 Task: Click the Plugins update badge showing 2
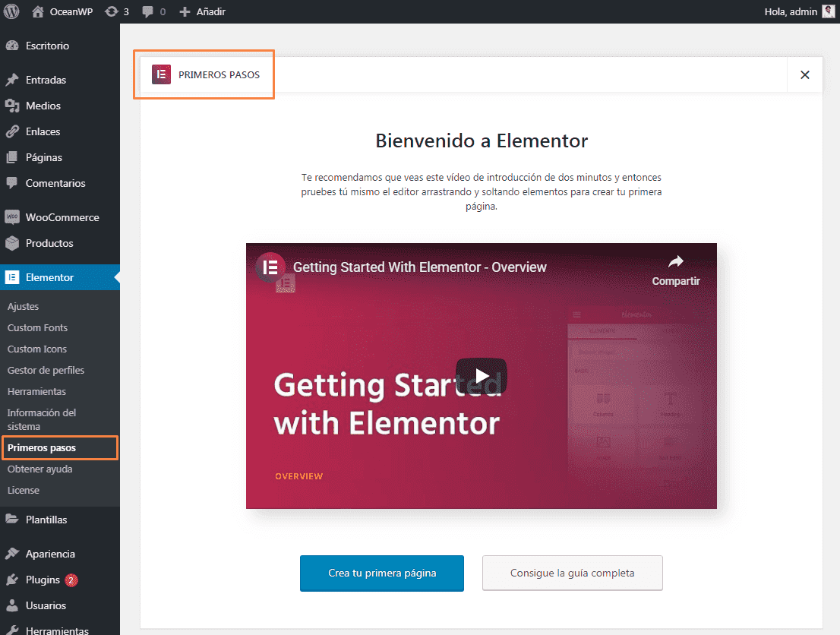pos(71,580)
